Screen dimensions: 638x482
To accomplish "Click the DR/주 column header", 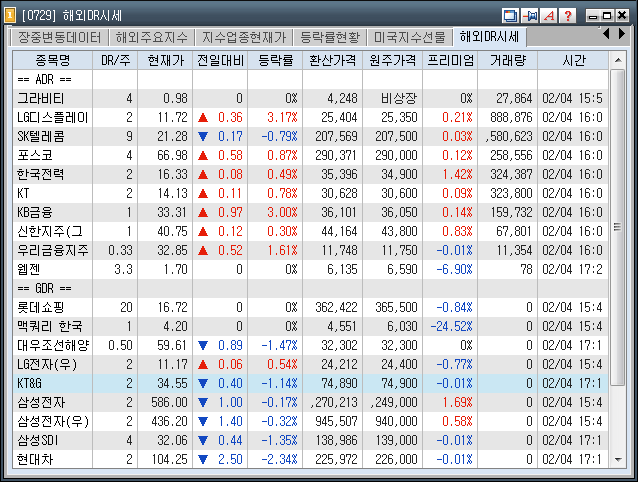I will click(x=115, y=60).
